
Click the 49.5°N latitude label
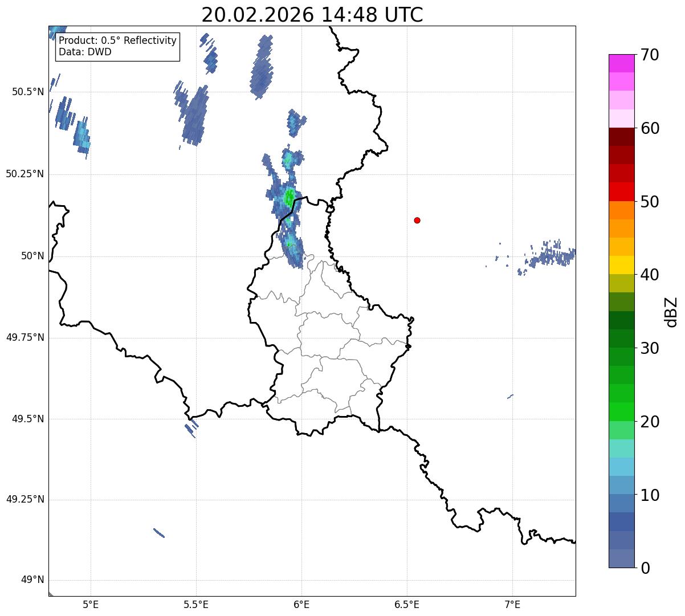pyautogui.click(x=27, y=419)
